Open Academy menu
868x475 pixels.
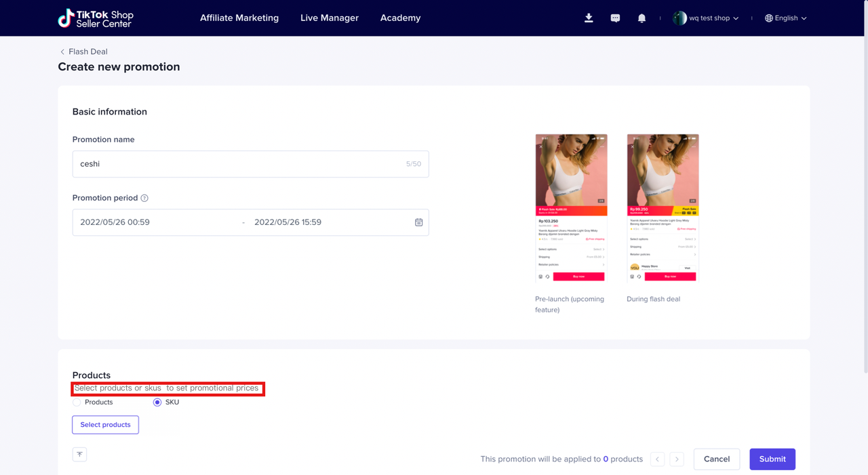400,18
